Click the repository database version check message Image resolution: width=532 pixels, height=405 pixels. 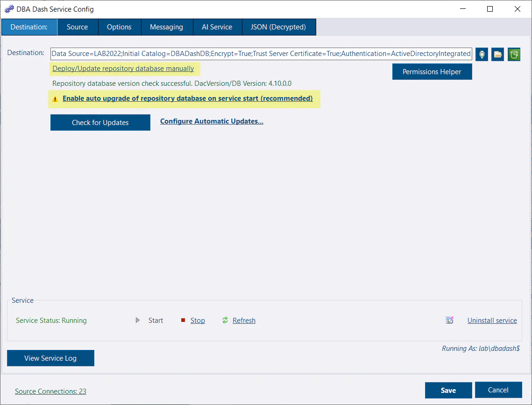(172, 84)
